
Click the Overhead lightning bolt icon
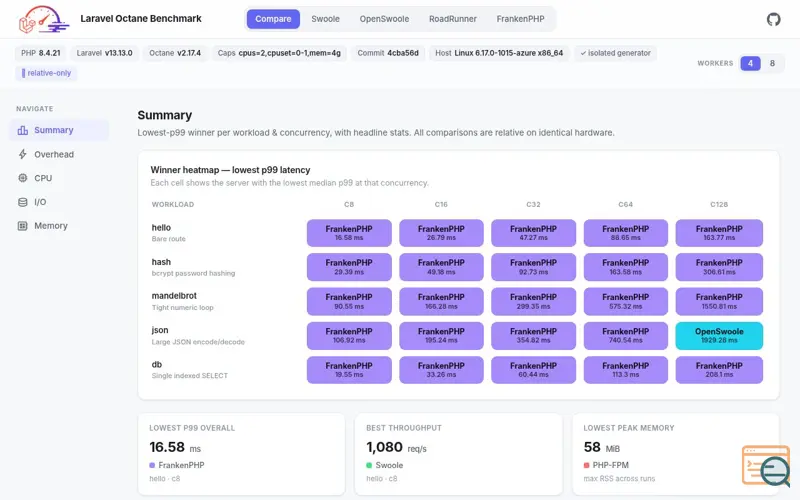(22, 154)
